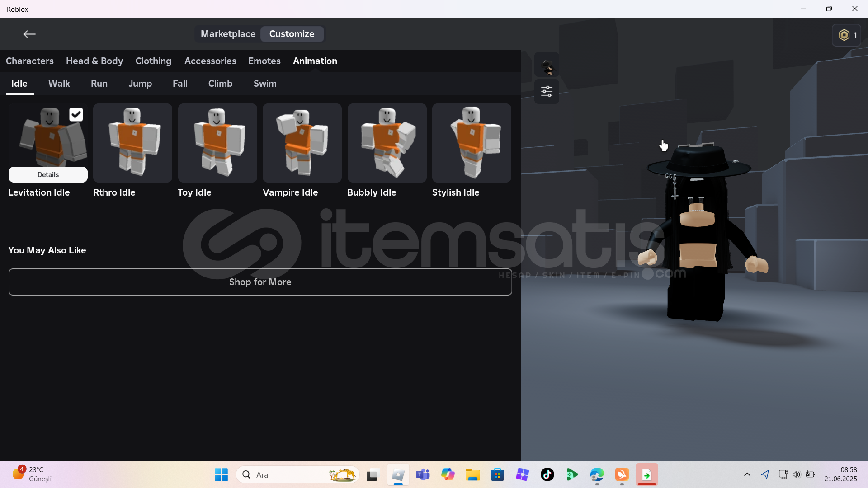This screenshot has width=868, height=488.
Task: Switch to the Jump animation subtab
Action: click(x=140, y=84)
